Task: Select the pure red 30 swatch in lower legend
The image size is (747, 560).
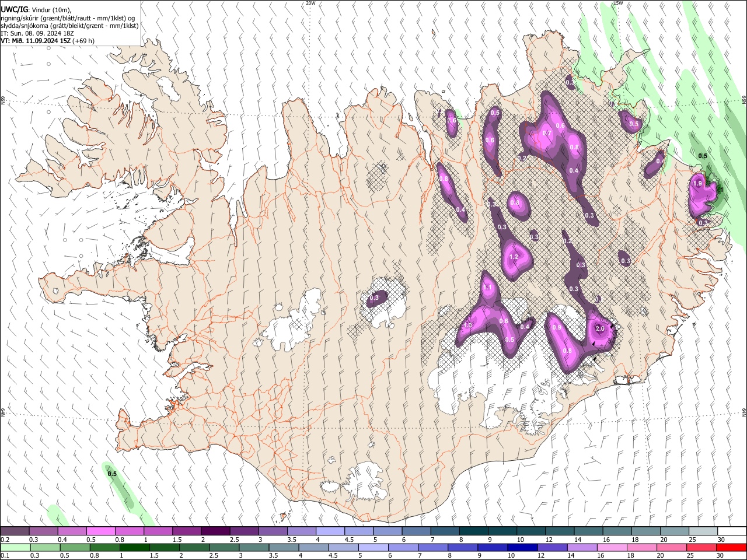Action: (731, 548)
